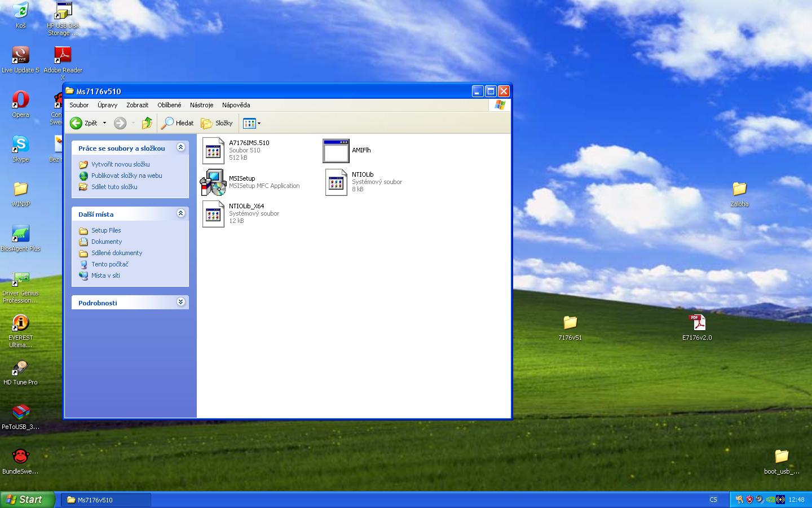
Task: Open the Nástroje menu
Action: click(x=201, y=105)
